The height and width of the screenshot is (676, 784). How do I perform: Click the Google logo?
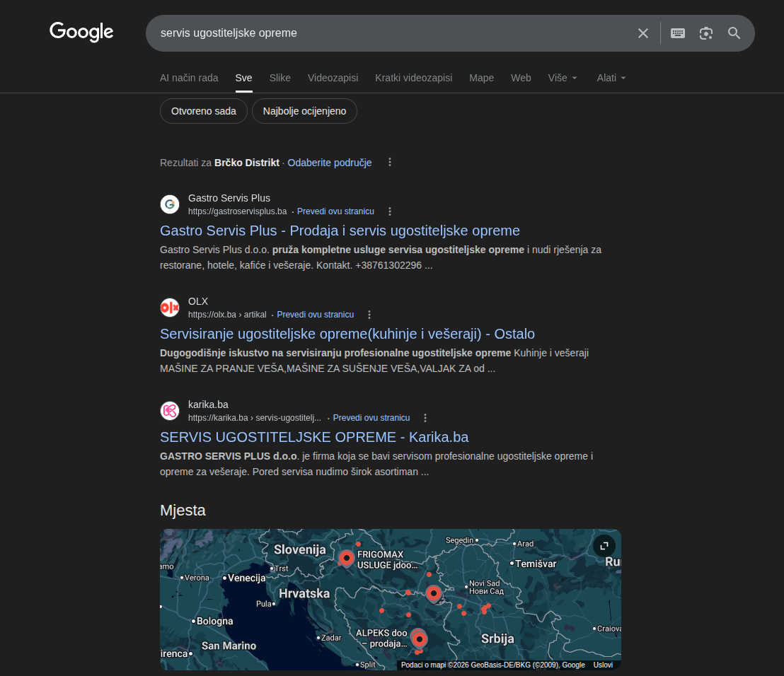coord(81,32)
